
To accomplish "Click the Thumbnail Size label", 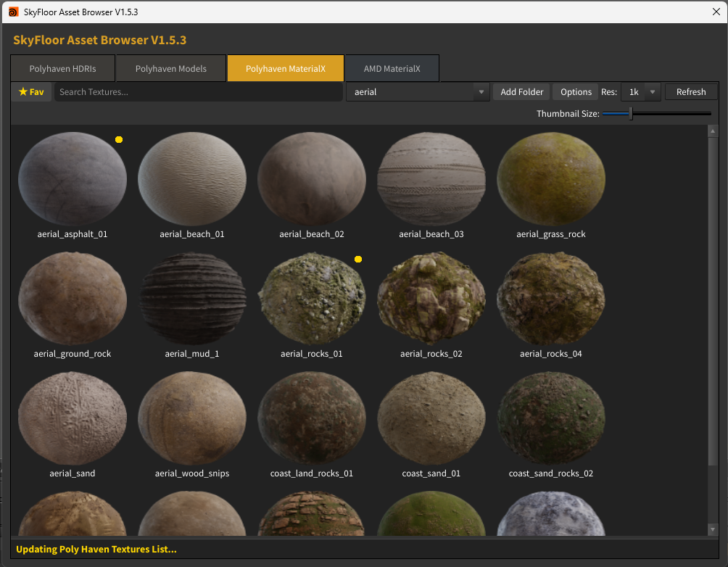I will (568, 113).
